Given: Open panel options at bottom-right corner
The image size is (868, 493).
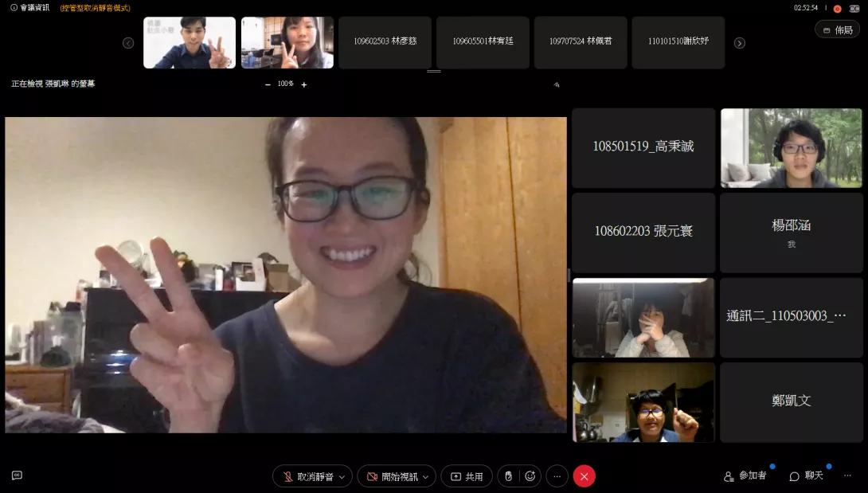Looking at the screenshot, I should click(847, 475).
